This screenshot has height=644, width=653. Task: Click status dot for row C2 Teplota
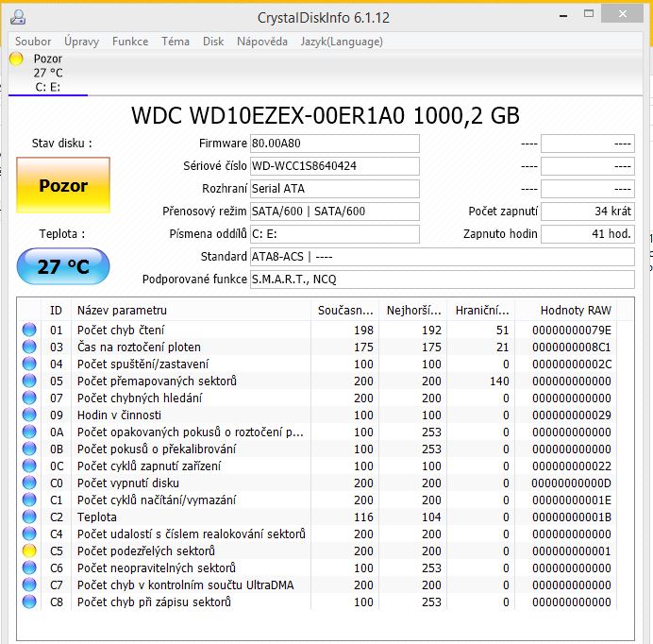tap(29, 517)
